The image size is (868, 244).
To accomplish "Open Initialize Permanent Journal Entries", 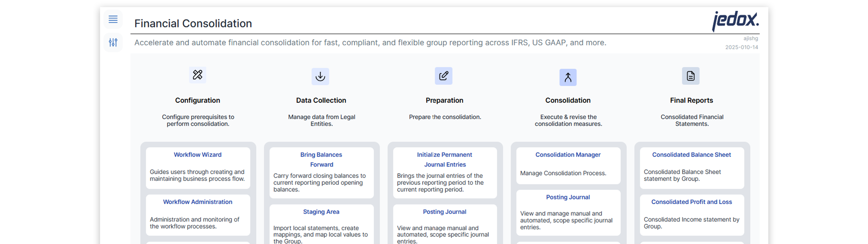I will tap(445, 160).
